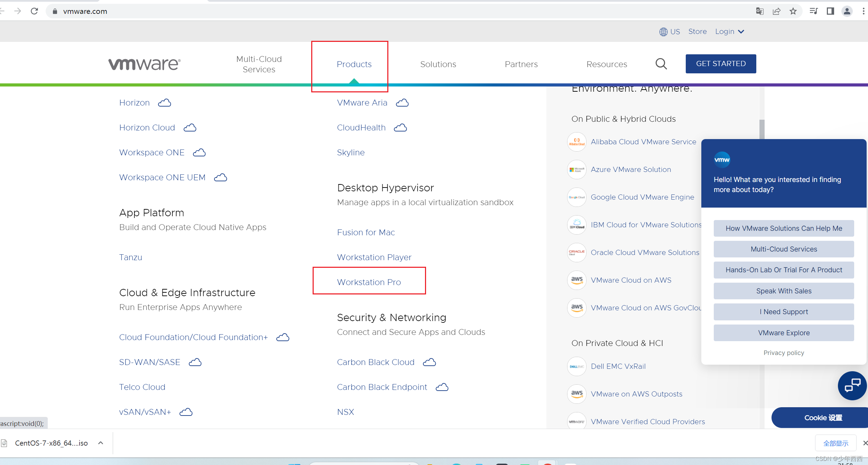Open the Workstation Pro link
The width and height of the screenshot is (868, 465).
[x=369, y=282]
